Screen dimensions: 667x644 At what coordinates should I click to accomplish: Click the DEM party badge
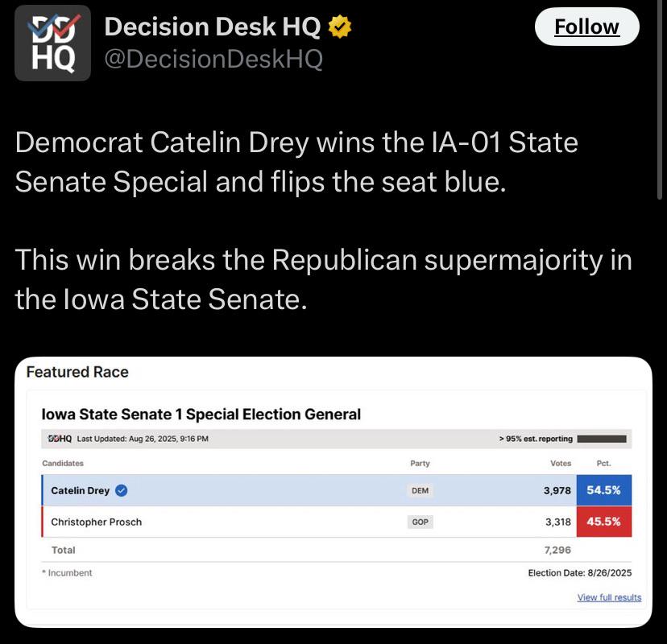pyautogui.click(x=420, y=490)
